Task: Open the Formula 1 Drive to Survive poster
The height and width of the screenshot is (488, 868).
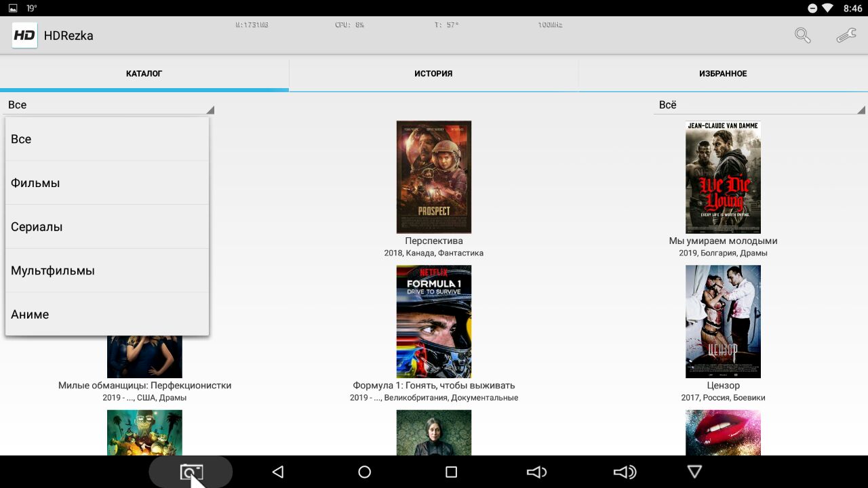Action: (x=434, y=321)
